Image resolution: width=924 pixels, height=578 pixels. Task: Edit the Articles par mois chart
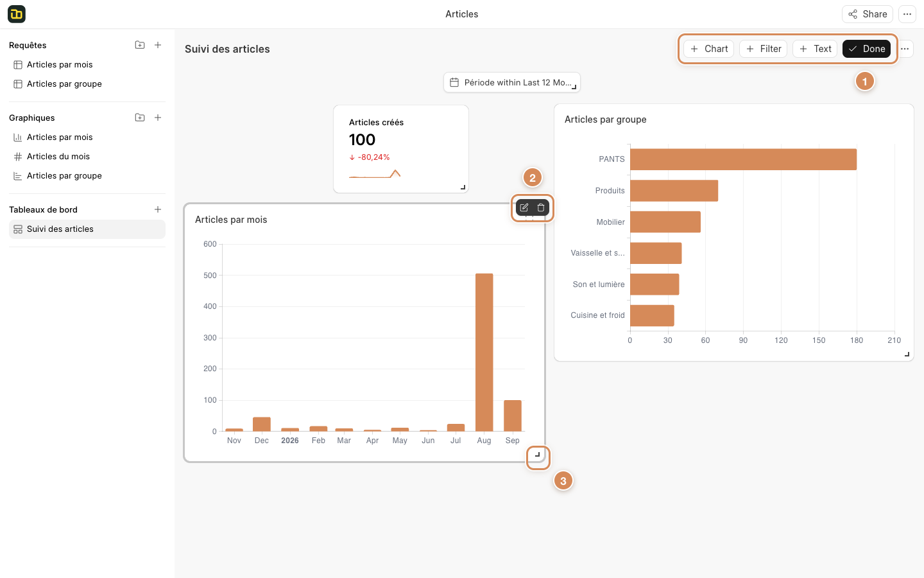coord(524,207)
